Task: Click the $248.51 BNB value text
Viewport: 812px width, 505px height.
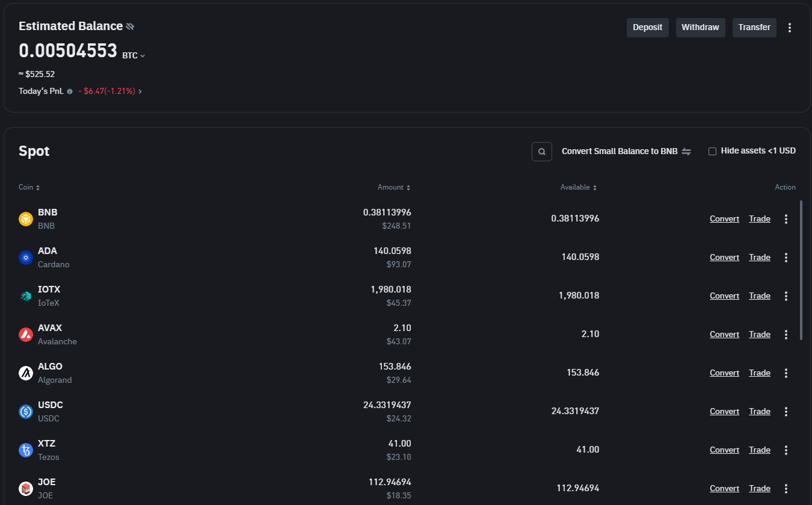Action: (396, 226)
